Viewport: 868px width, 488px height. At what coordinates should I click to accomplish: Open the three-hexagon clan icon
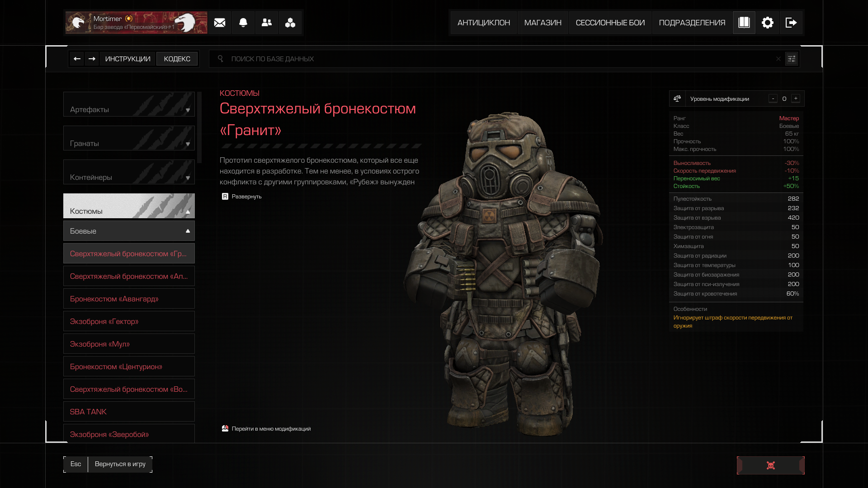point(290,23)
